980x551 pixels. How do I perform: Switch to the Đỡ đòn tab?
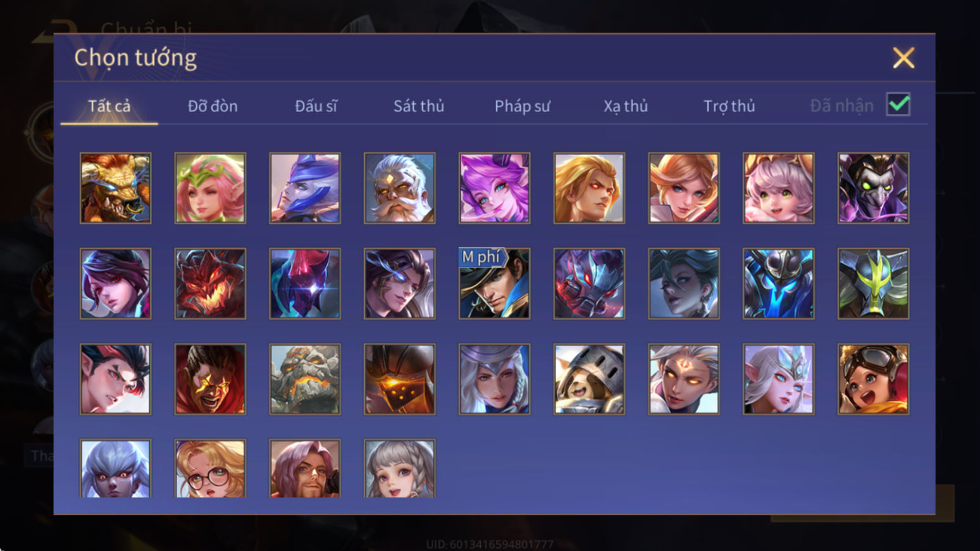tap(213, 106)
